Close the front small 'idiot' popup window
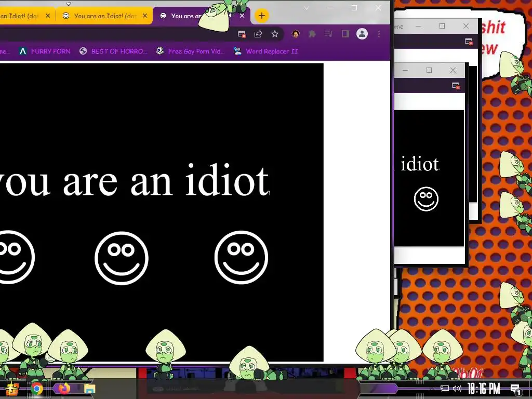The height and width of the screenshot is (399, 532). click(453, 70)
